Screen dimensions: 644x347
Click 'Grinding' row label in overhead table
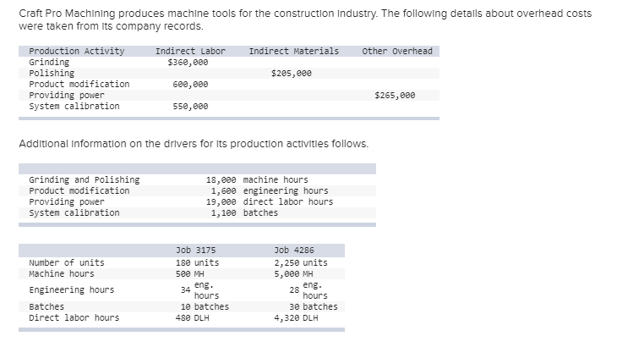click(49, 62)
